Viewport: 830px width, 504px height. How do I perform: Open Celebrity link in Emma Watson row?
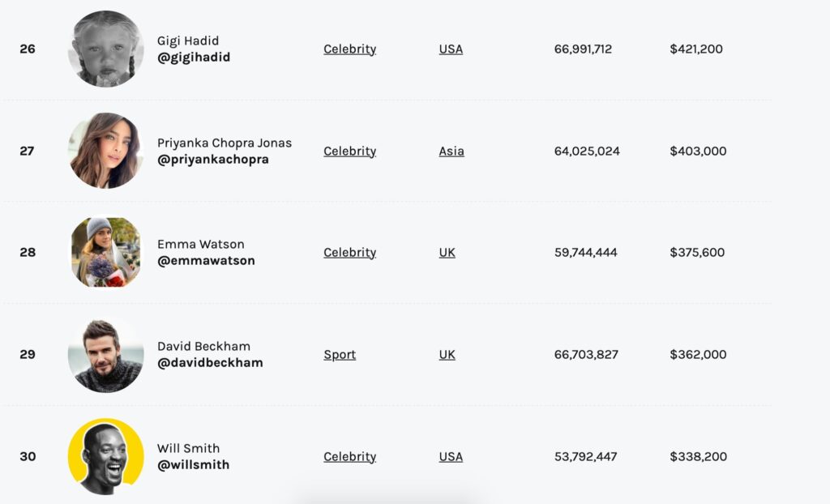click(x=349, y=253)
